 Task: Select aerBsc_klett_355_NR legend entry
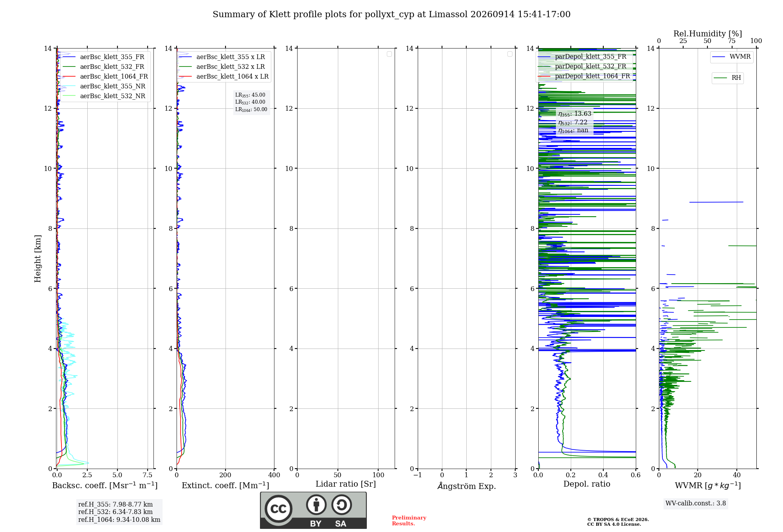105,86
